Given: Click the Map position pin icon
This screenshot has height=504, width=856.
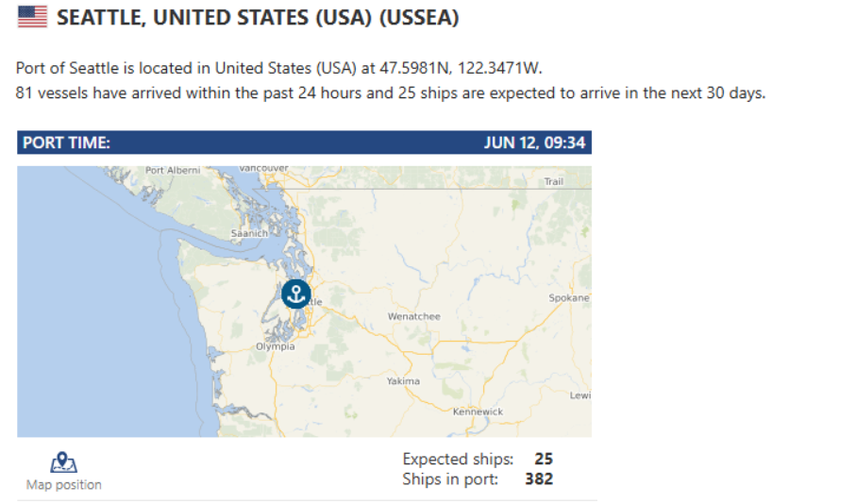Looking at the screenshot, I should click(x=63, y=462).
